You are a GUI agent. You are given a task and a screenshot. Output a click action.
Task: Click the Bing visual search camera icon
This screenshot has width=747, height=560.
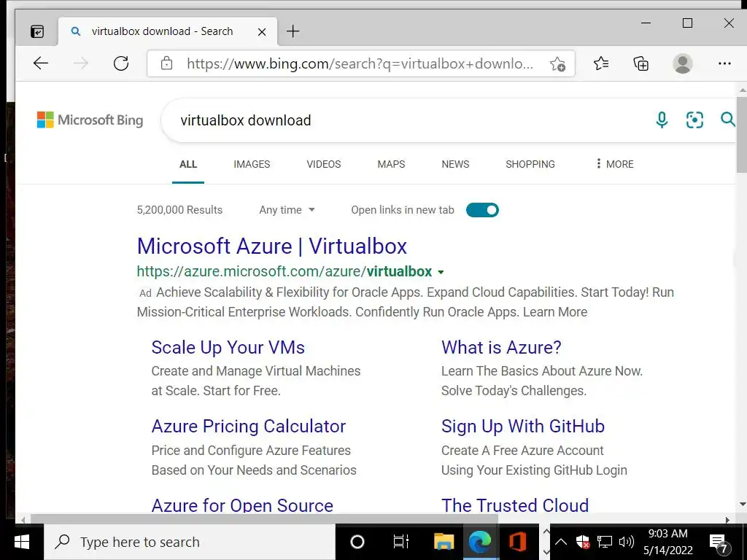pos(694,120)
